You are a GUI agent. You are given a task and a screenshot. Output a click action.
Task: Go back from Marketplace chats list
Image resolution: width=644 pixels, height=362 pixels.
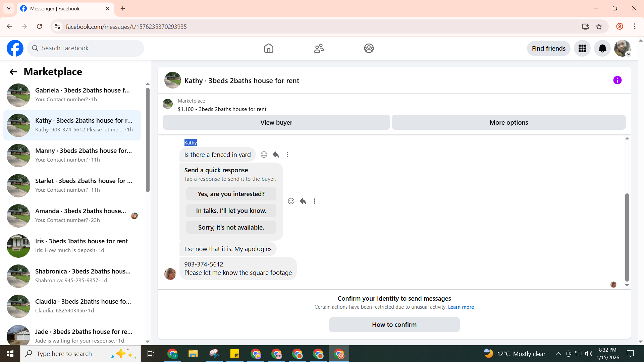coord(13,72)
